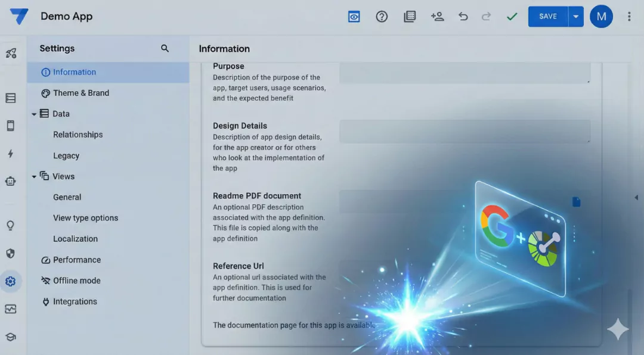Click the preview app eye icon
Screen dimensions: 644x355
tap(354, 17)
